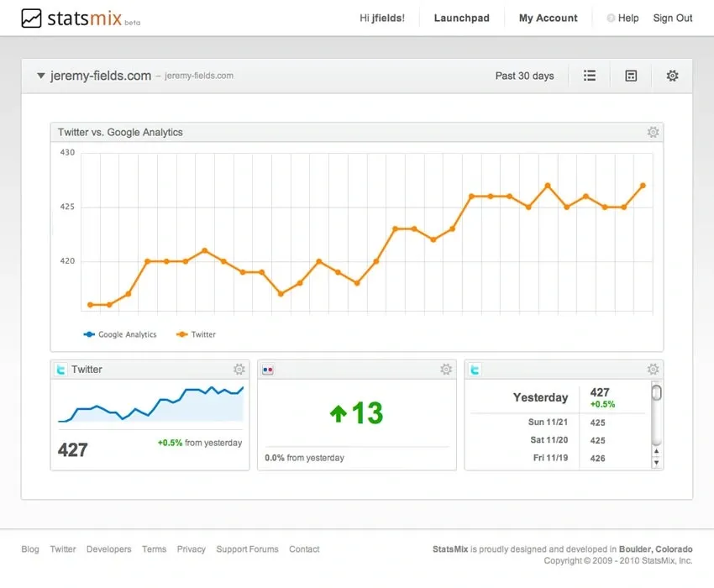The height and width of the screenshot is (588, 714).
Task: Open the Past 30 days range selector
Action: pos(524,76)
